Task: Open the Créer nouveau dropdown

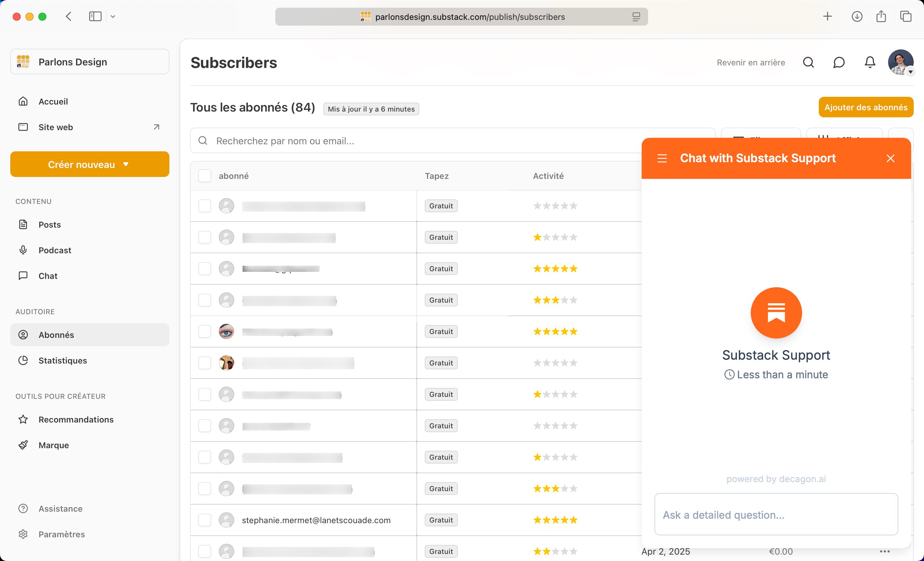Action: pyautogui.click(x=90, y=164)
